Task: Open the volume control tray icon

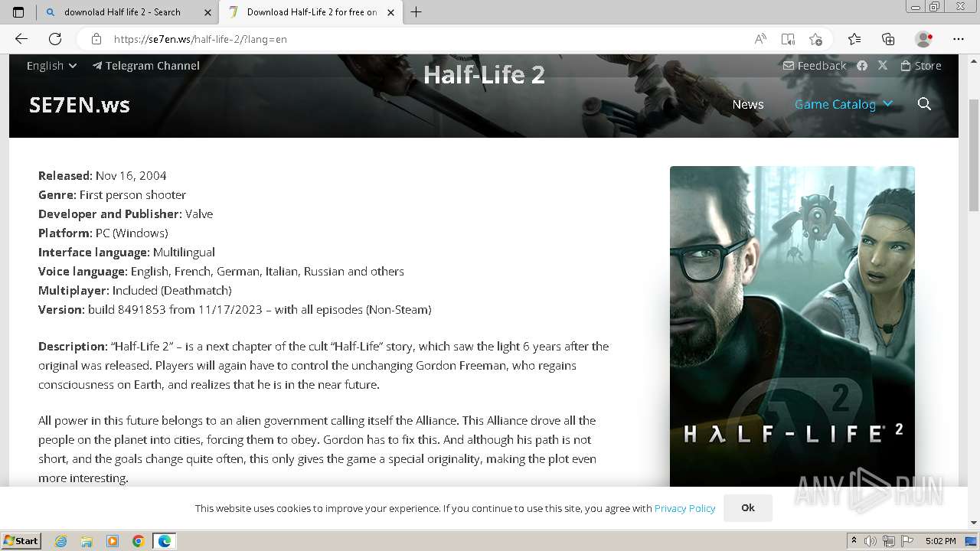Action: [x=871, y=541]
